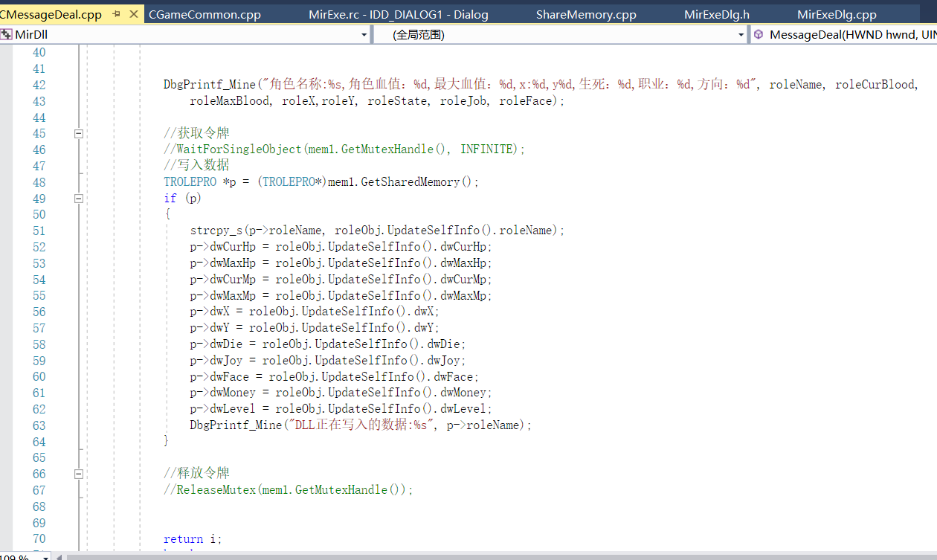Open the MirDll project dropdown
The height and width of the screenshot is (560, 937).
click(364, 35)
